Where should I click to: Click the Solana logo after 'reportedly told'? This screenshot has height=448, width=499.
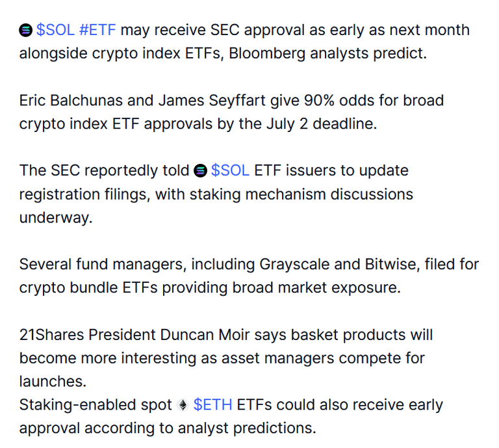click(201, 170)
